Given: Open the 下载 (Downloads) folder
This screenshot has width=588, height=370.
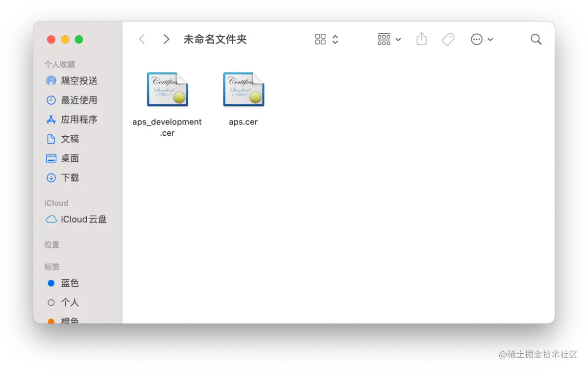Looking at the screenshot, I should [x=69, y=177].
